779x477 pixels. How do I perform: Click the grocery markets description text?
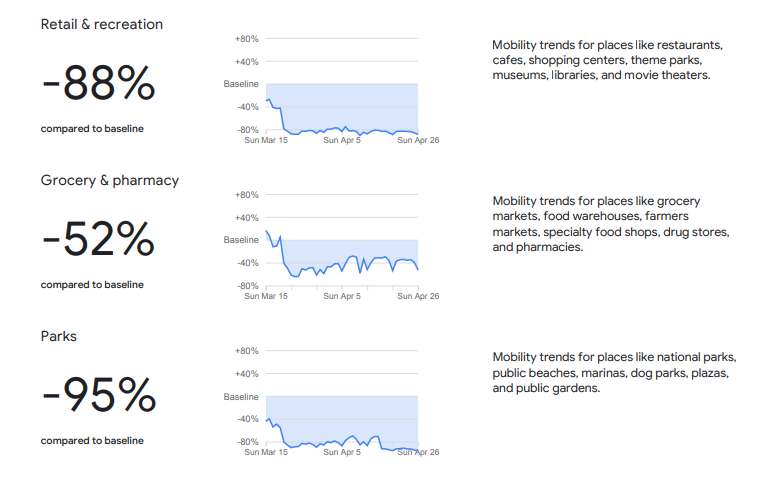pos(611,224)
